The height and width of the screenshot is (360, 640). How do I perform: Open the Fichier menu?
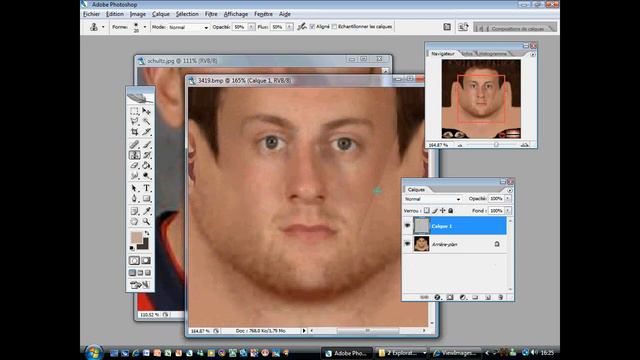[91, 14]
